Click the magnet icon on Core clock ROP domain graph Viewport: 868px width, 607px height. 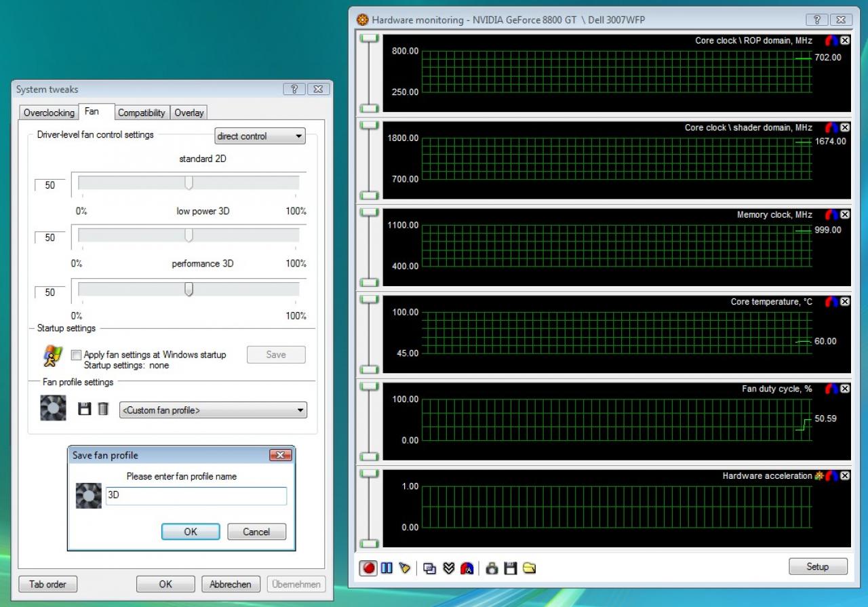tap(831, 41)
